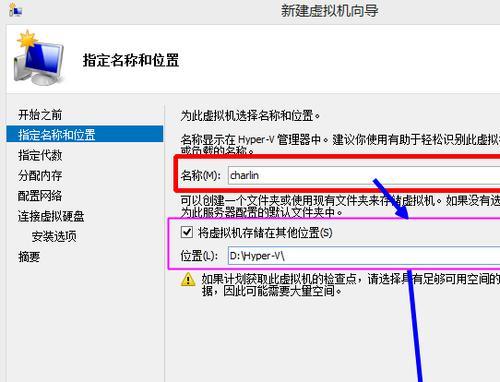500x382 pixels.
Task: Click the 为此虚拟机选择名称和位置 description
Action: click(x=250, y=116)
